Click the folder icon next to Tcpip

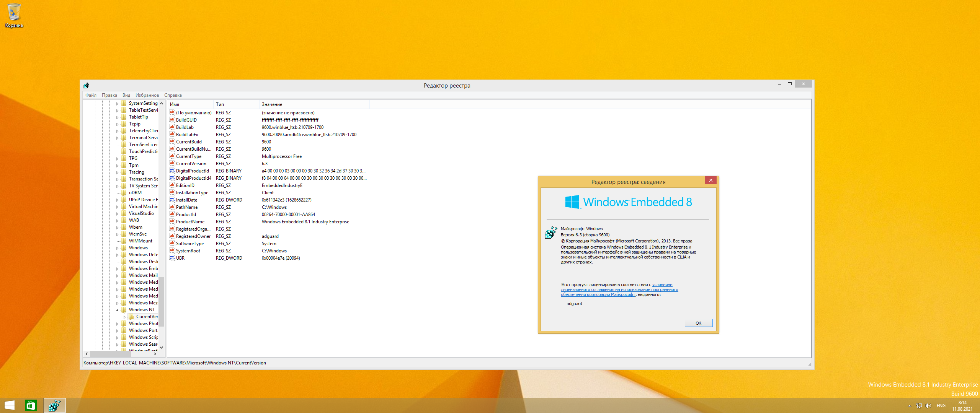pyautogui.click(x=124, y=124)
